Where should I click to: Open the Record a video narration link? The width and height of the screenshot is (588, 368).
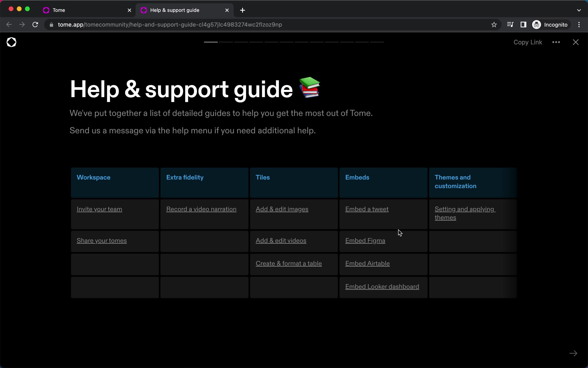201,209
